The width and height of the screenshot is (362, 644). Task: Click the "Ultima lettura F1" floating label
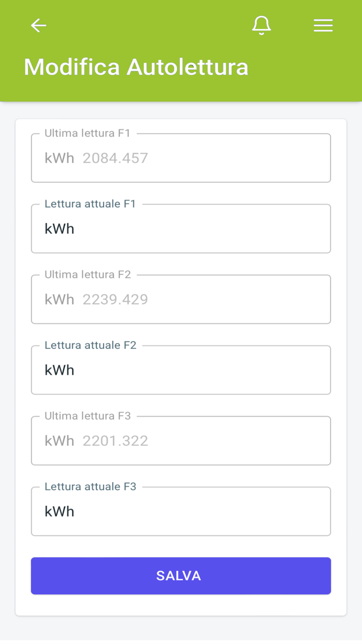click(x=87, y=134)
